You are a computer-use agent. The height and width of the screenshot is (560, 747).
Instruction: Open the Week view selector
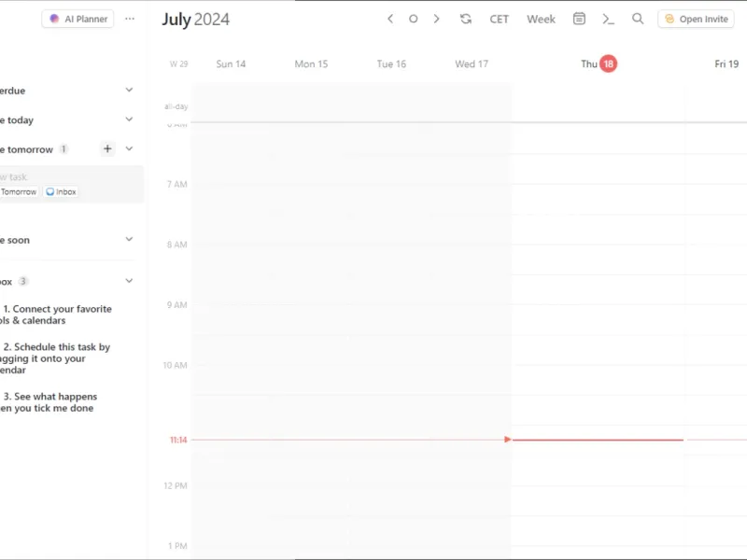coord(541,19)
